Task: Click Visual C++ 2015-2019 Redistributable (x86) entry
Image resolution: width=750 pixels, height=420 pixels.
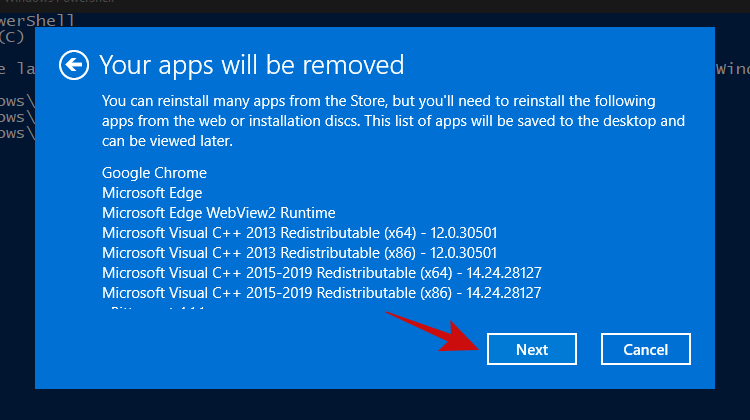Action: coord(321,293)
